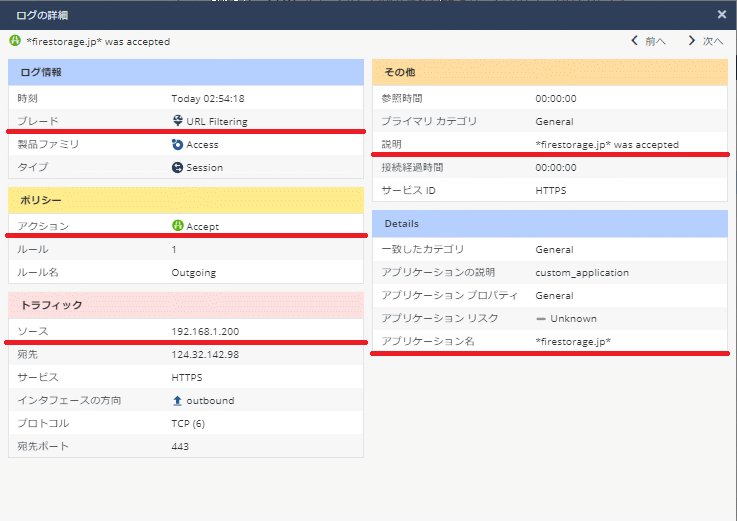This screenshot has width=737, height=521.
Task: Select the application name *firestorage.jp* value
Action: click(x=573, y=342)
